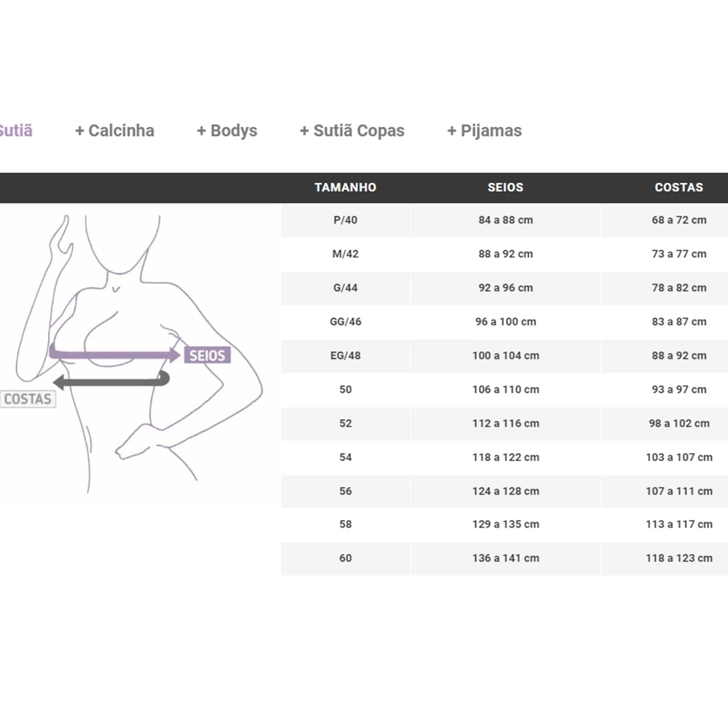The image size is (728, 728).
Task: Switch to the + Bodys tab
Action: point(227,130)
